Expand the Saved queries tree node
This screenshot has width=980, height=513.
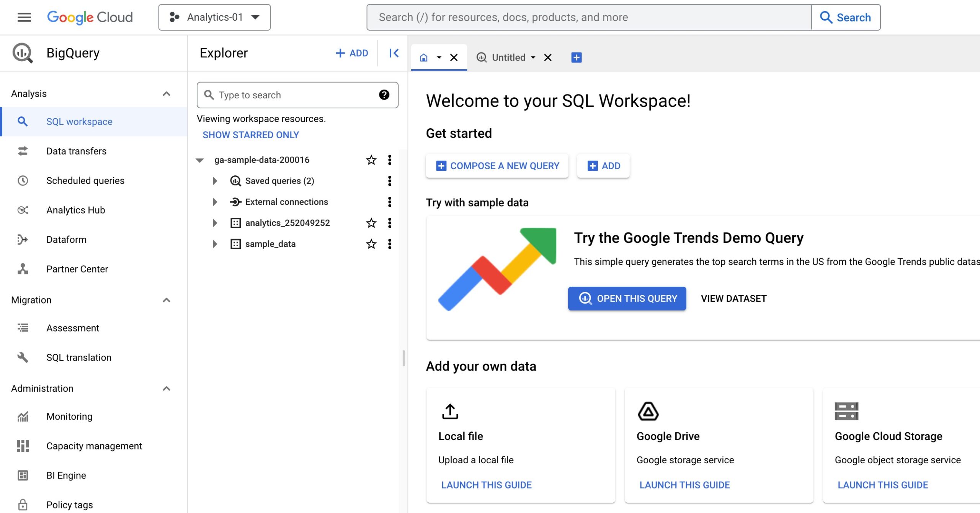coord(215,181)
